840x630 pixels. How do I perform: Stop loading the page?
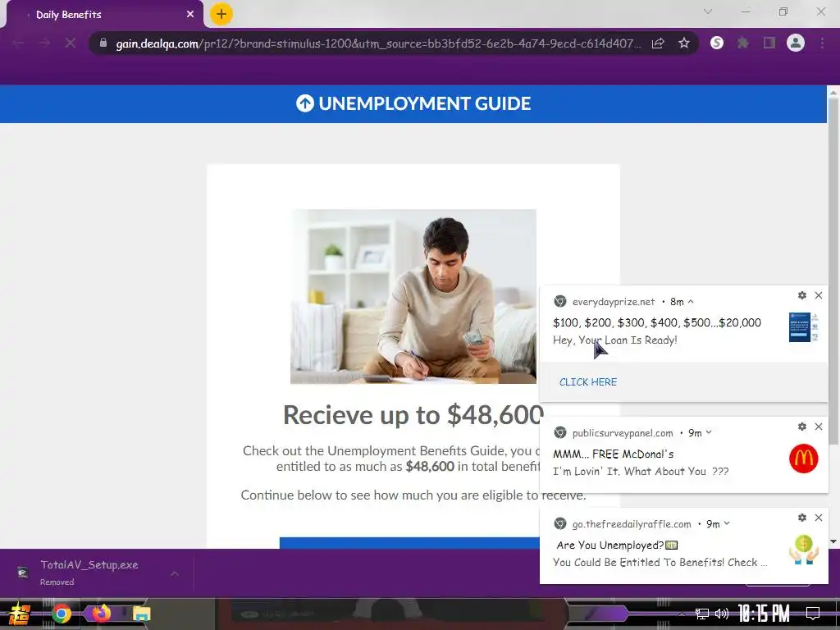[x=71, y=43]
